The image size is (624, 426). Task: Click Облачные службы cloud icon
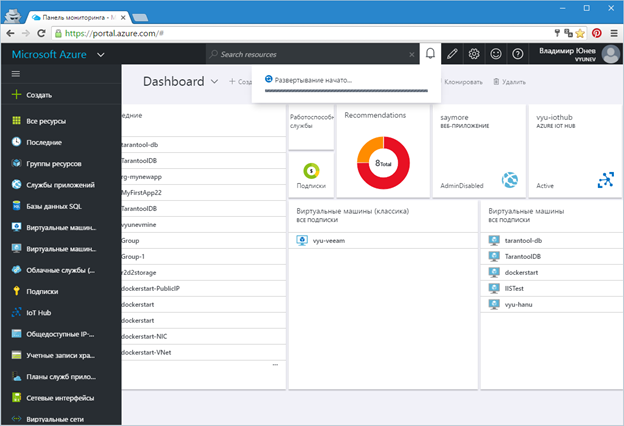16,270
